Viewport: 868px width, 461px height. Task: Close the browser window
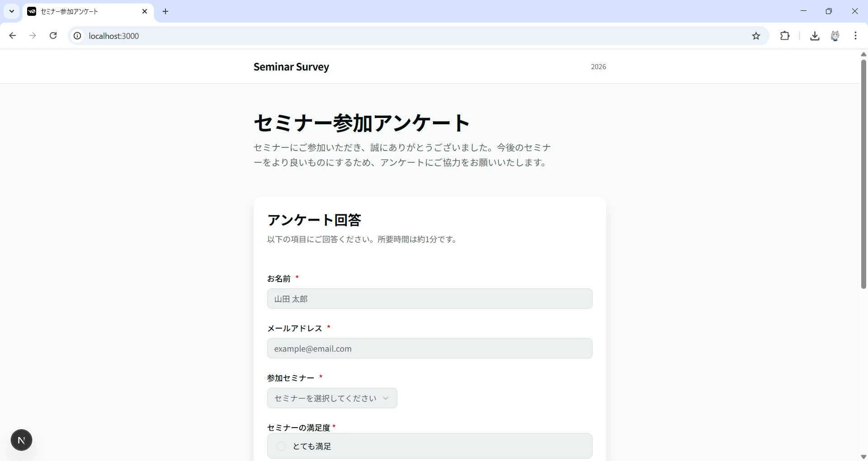[x=855, y=11]
